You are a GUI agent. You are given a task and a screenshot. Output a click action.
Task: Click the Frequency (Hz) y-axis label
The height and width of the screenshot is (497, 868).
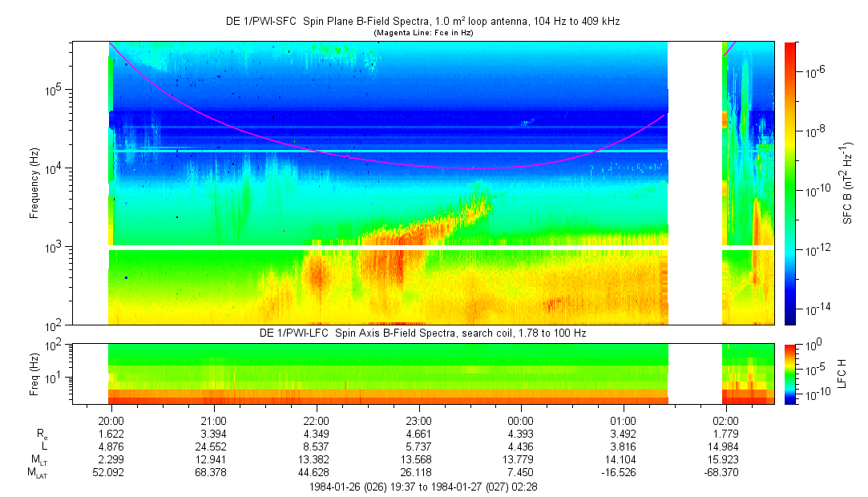point(34,183)
